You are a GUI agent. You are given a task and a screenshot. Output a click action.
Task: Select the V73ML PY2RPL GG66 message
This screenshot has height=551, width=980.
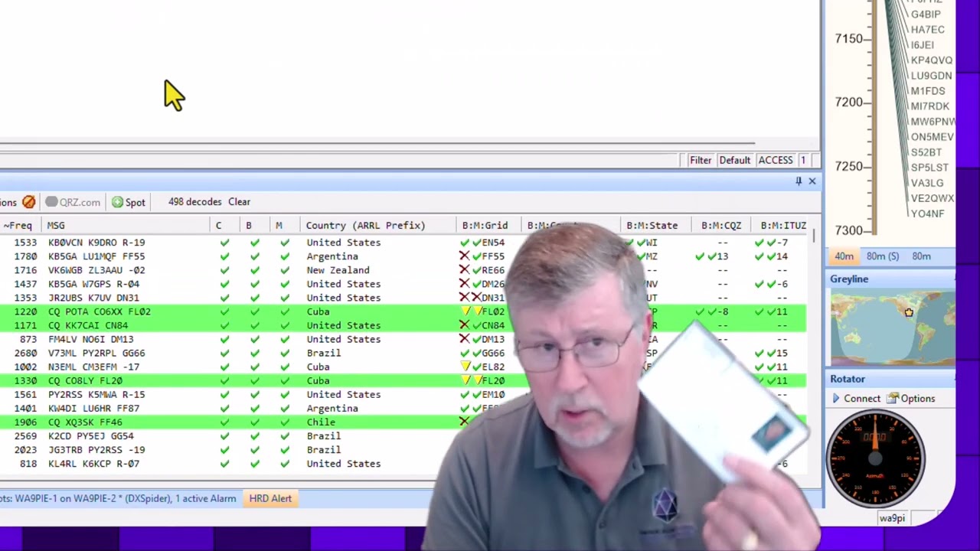(x=96, y=353)
